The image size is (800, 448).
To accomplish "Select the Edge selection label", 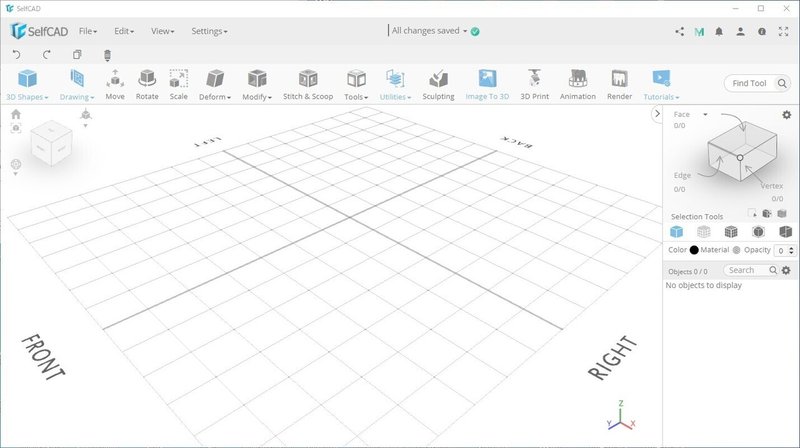I will 682,175.
